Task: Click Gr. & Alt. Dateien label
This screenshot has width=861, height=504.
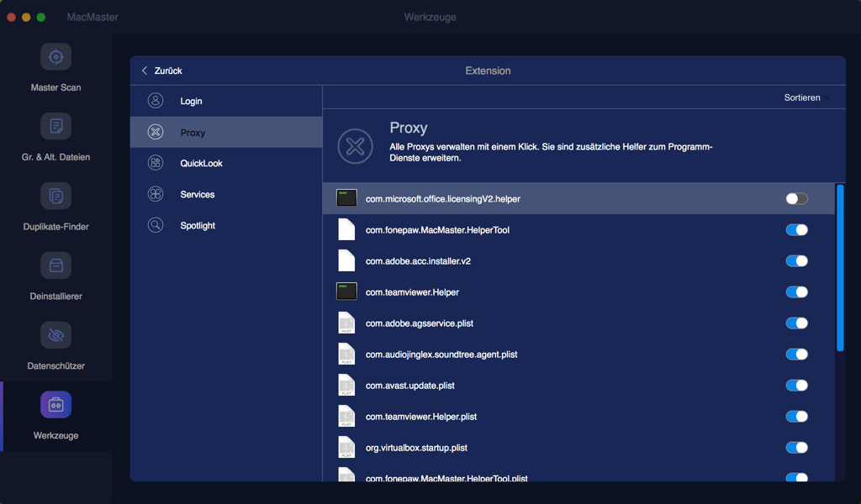Action: tap(55, 157)
